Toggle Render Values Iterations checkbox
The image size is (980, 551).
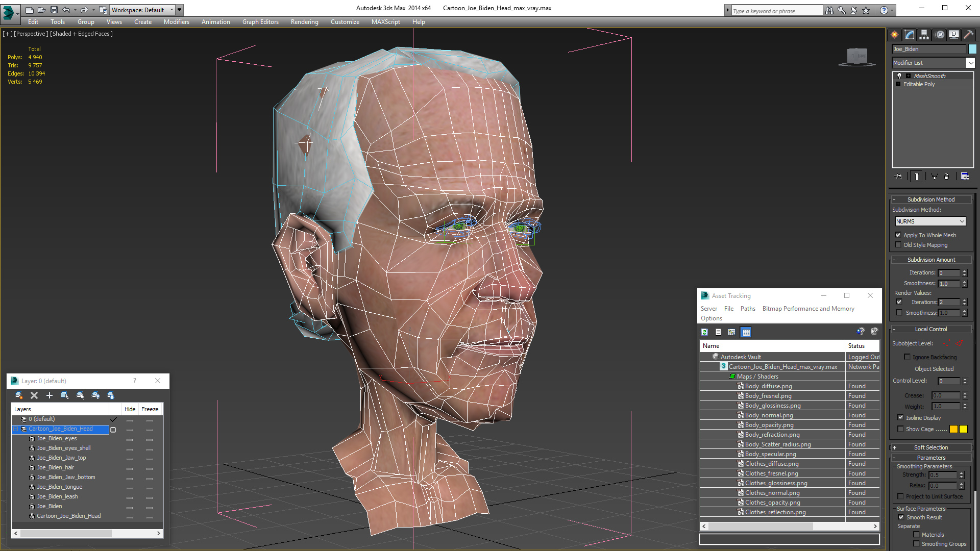coord(899,302)
